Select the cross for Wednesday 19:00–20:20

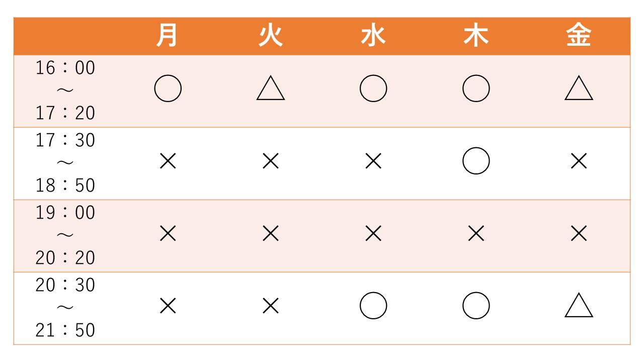[373, 234]
